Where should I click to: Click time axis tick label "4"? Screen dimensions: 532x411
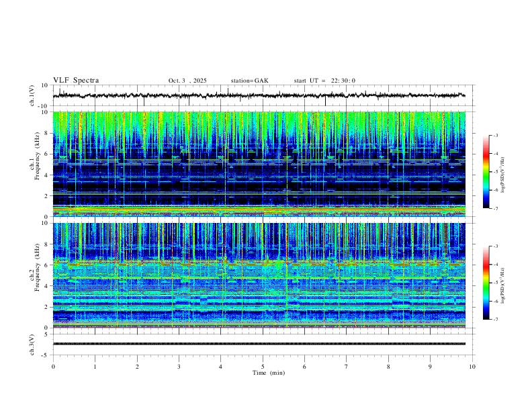[221, 367]
